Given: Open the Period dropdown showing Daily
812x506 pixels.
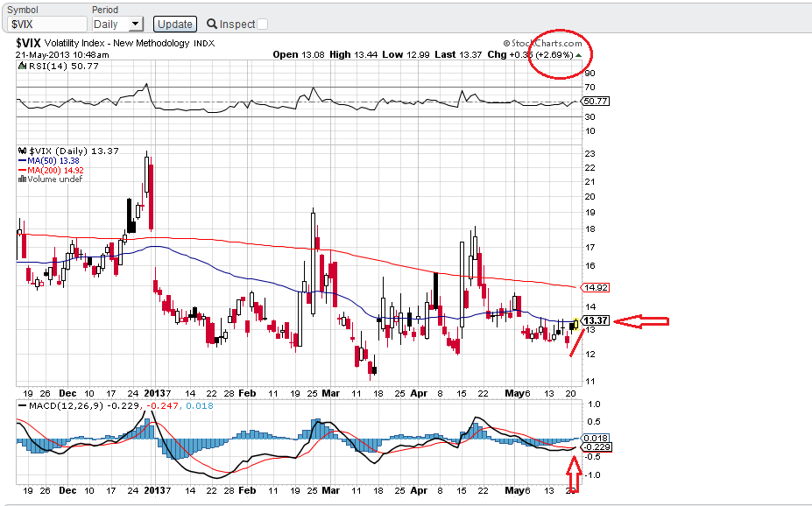Looking at the screenshot, I should pos(117,25).
